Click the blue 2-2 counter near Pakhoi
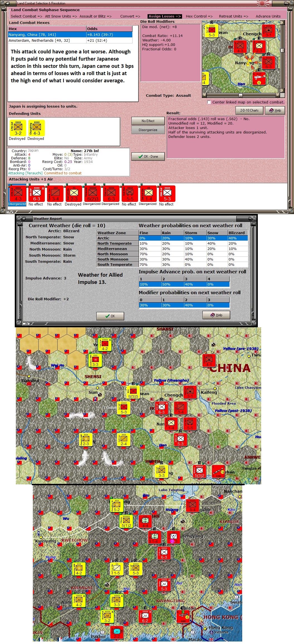294x644 pixels. 117,632
